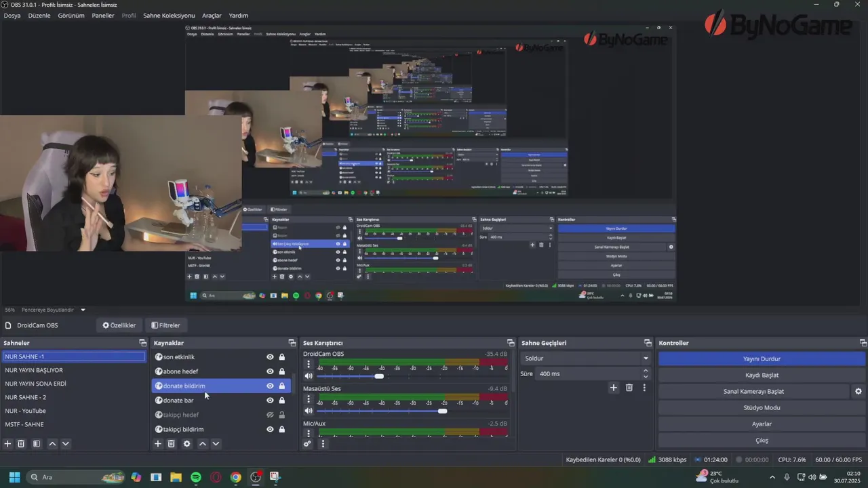The image size is (868, 488).
Task: Open Opera browser from the taskbar
Action: tap(216, 477)
